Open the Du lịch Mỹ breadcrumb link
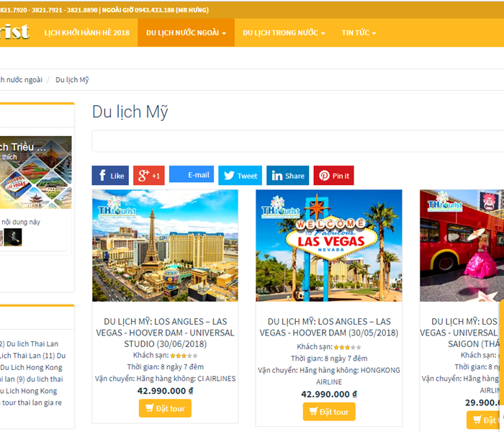The height and width of the screenshot is (432, 504). coord(72,80)
